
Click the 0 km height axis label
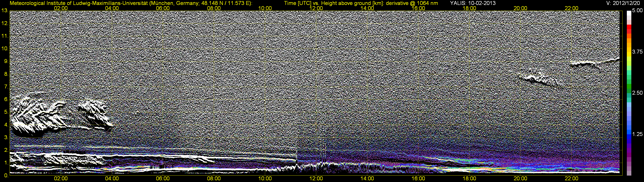(x=6, y=176)
